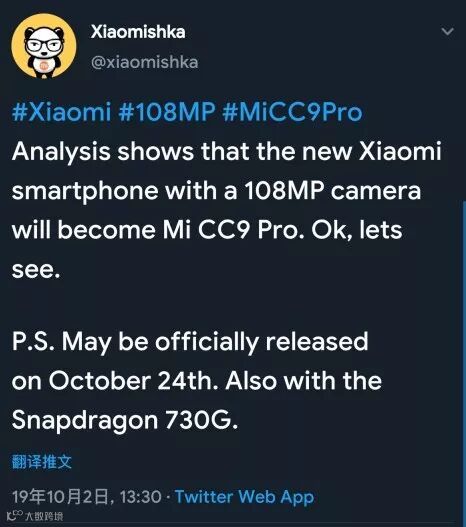Open the #MiCC9Pro hashtag
The width and height of the screenshot is (466, 527).
point(292,112)
